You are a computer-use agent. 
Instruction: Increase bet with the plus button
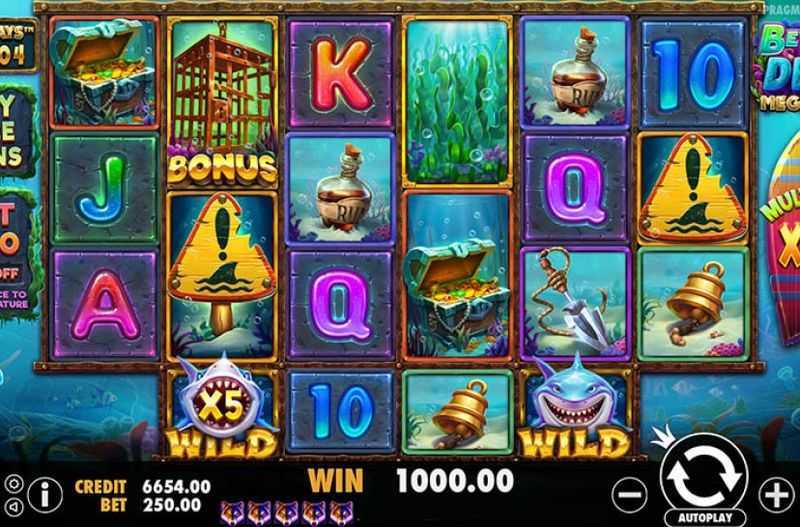(776, 494)
